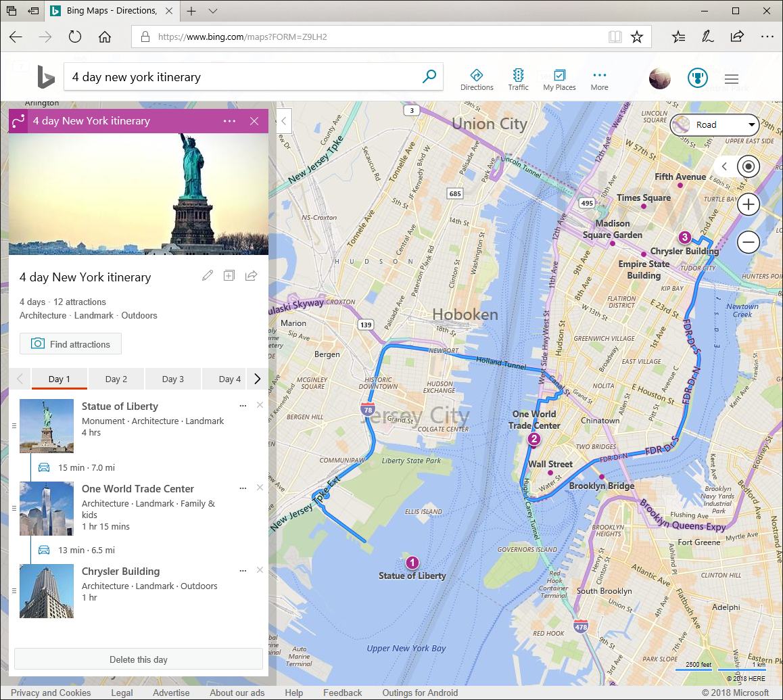Locate me on the map
This screenshot has height=700, width=783.
pyautogui.click(x=748, y=166)
